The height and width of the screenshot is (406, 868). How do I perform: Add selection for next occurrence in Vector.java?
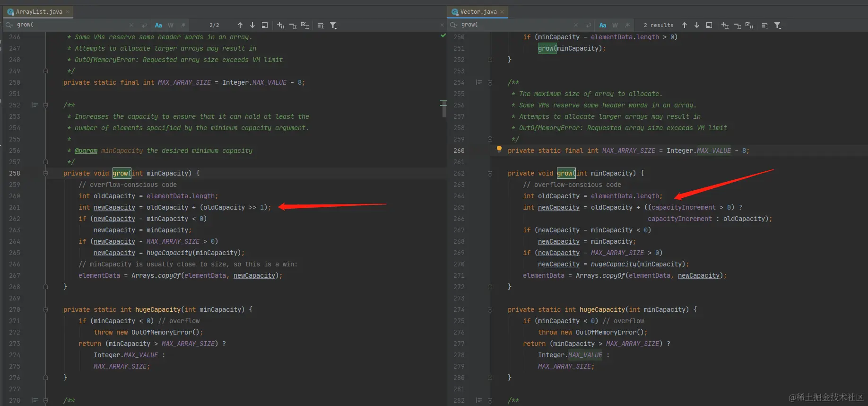[725, 25]
